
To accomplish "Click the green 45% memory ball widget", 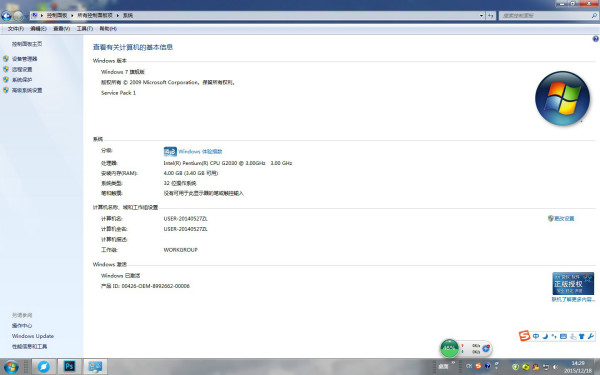I will pyautogui.click(x=449, y=348).
